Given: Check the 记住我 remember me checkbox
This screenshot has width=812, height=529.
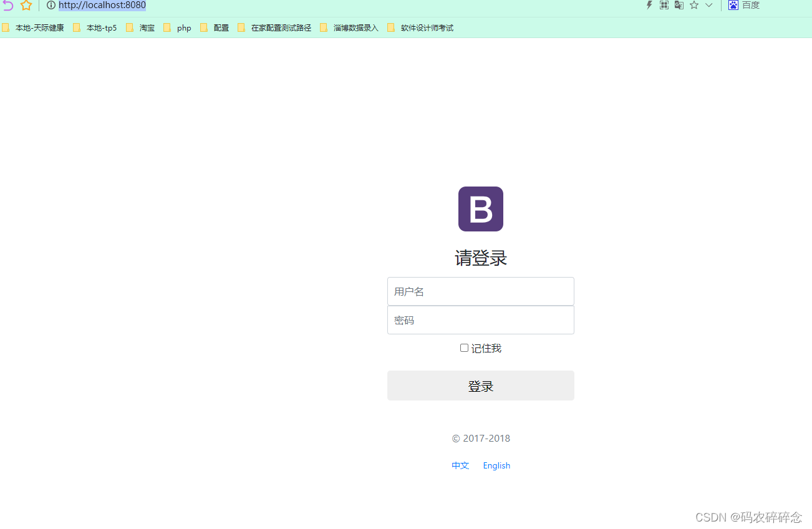Looking at the screenshot, I should pyautogui.click(x=464, y=348).
